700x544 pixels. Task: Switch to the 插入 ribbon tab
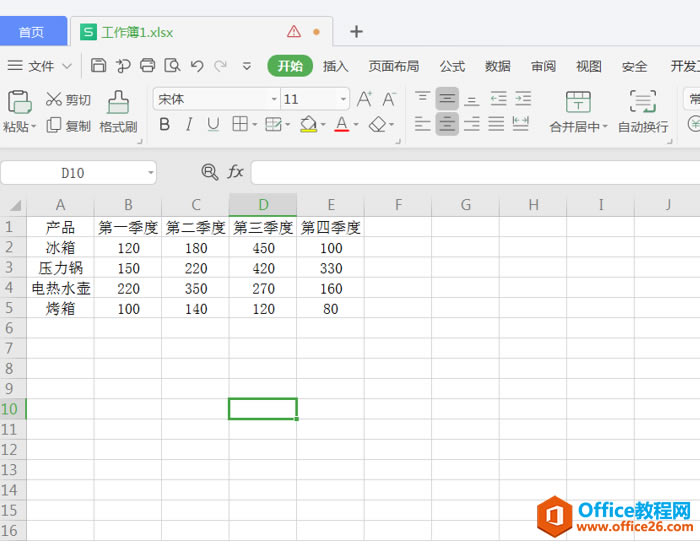[336, 66]
